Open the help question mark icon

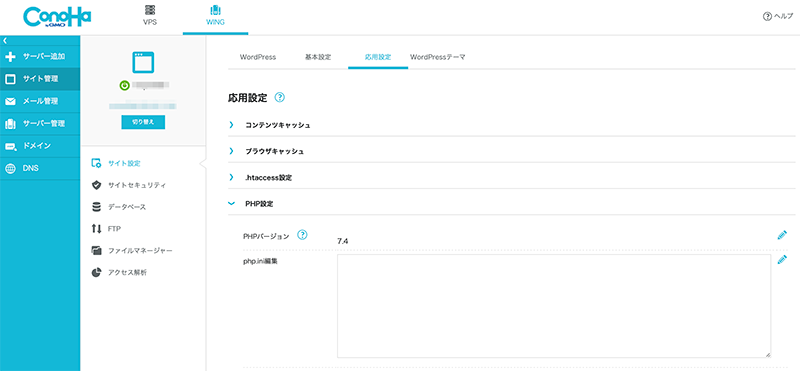point(767,16)
